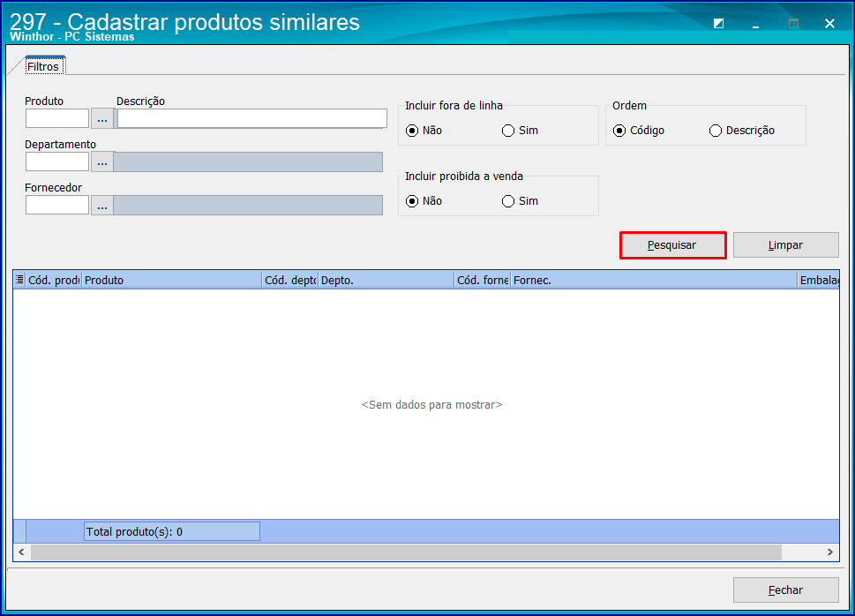This screenshot has height=616, width=855.
Task: Click the horizontal scrollbar track of the grid
Action: [x=406, y=552]
